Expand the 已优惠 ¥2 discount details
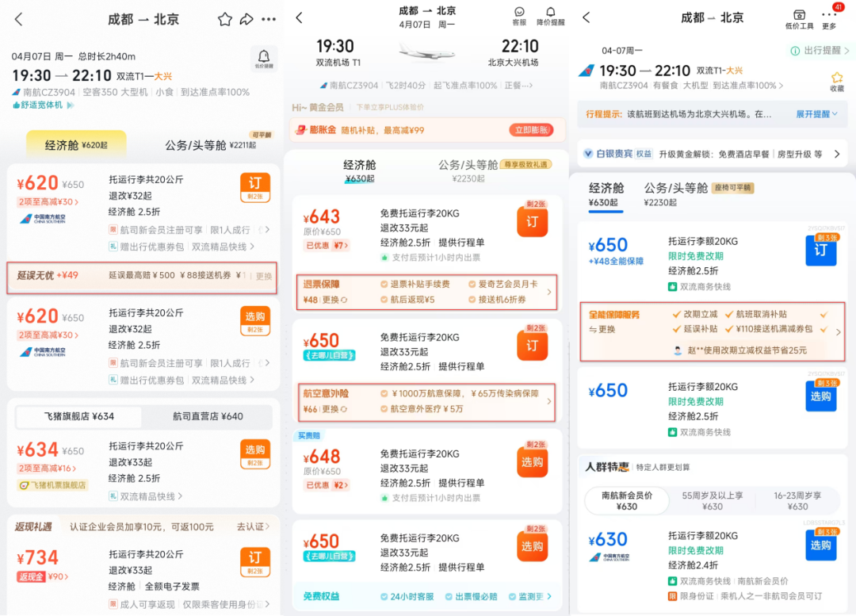Image resolution: width=856 pixels, height=616 pixels. [327, 485]
